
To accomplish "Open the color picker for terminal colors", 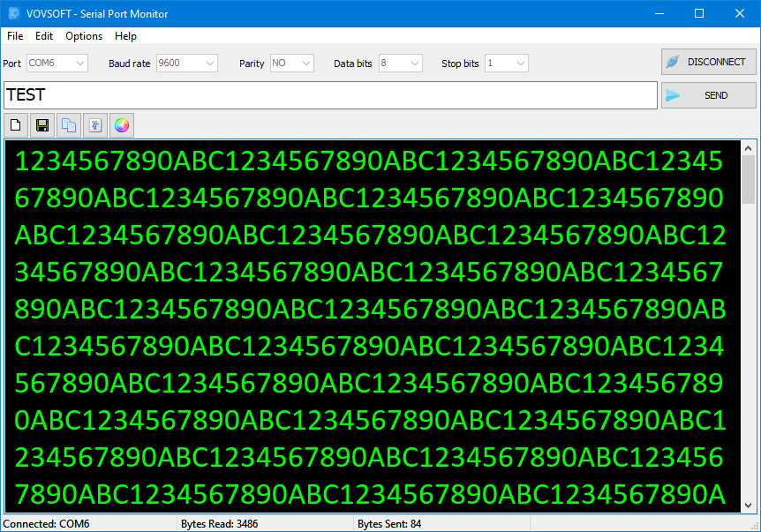I will (x=121, y=124).
